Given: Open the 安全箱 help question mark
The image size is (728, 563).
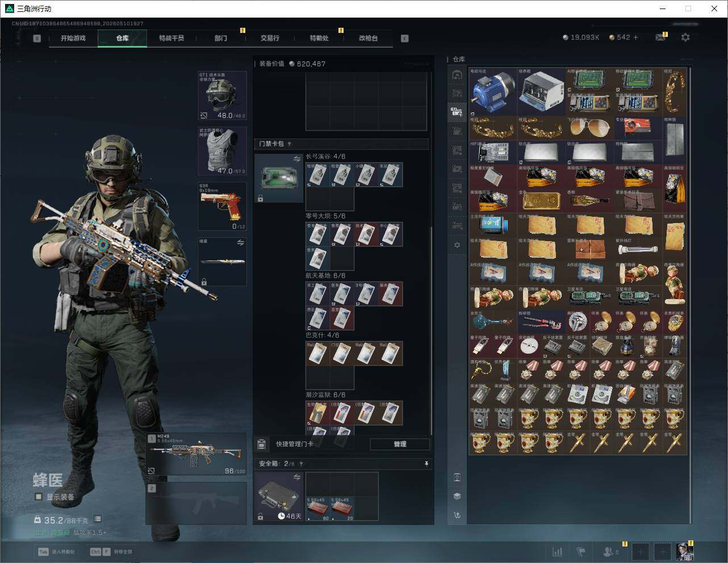Looking at the screenshot, I should [301, 464].
